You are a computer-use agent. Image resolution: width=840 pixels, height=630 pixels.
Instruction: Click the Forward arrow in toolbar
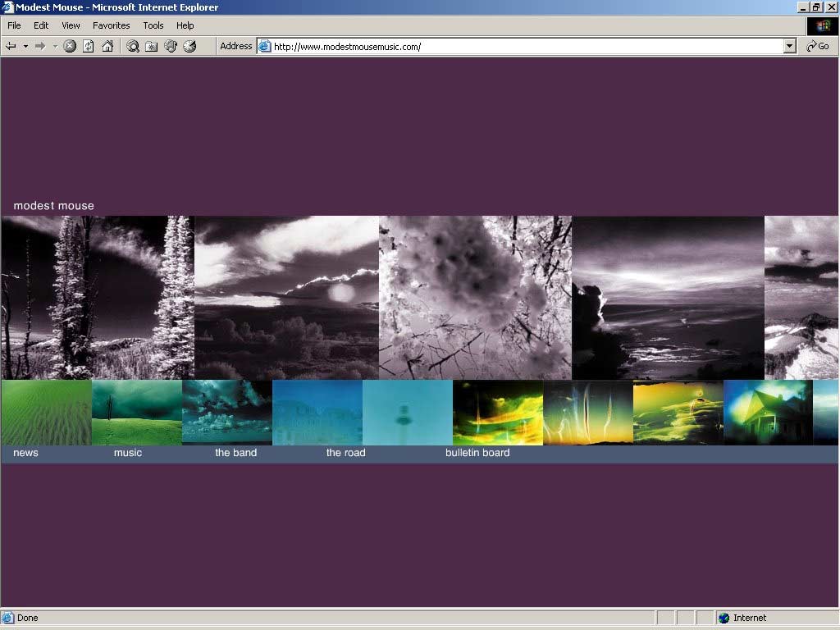pyautogui.click(x=39, y=47)
